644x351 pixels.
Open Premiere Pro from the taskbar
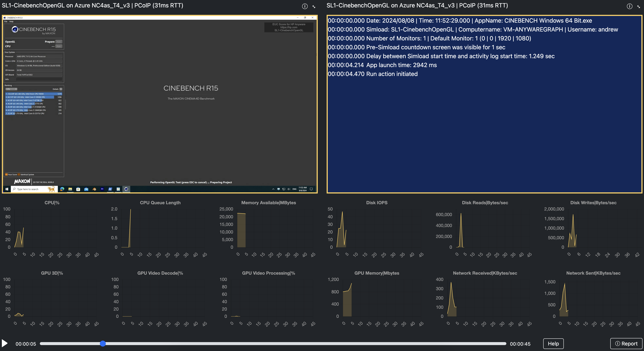(x=102, y=189)
